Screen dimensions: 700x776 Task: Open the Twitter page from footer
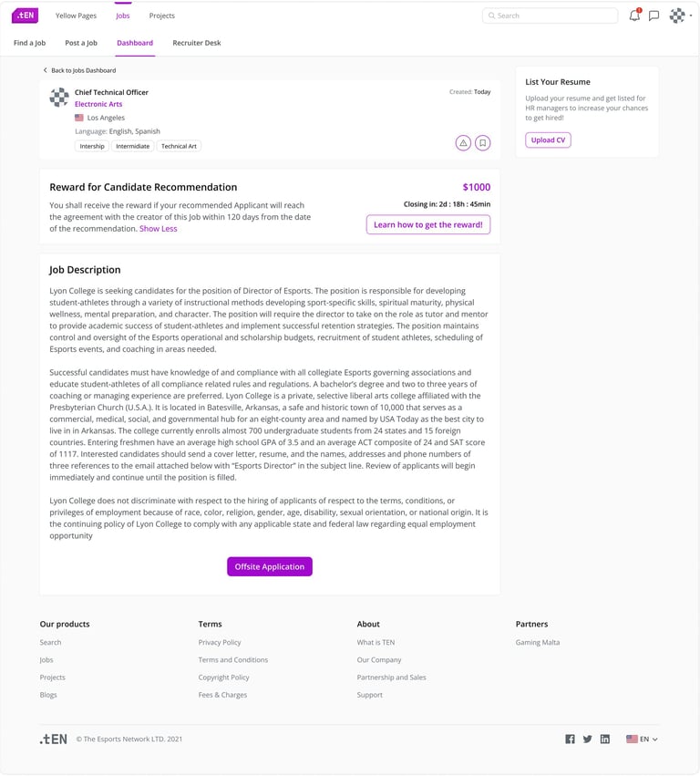pos(587,739)
